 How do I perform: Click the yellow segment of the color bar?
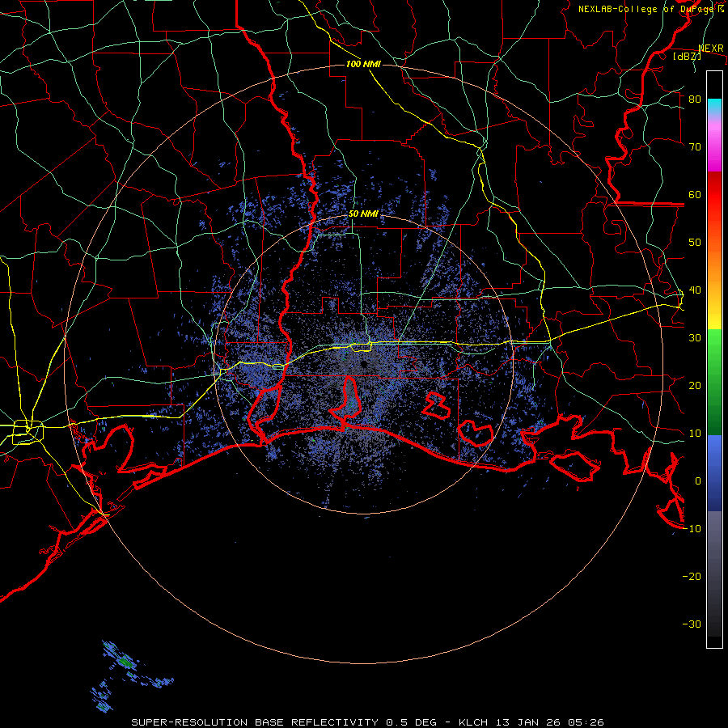point(714,313)
